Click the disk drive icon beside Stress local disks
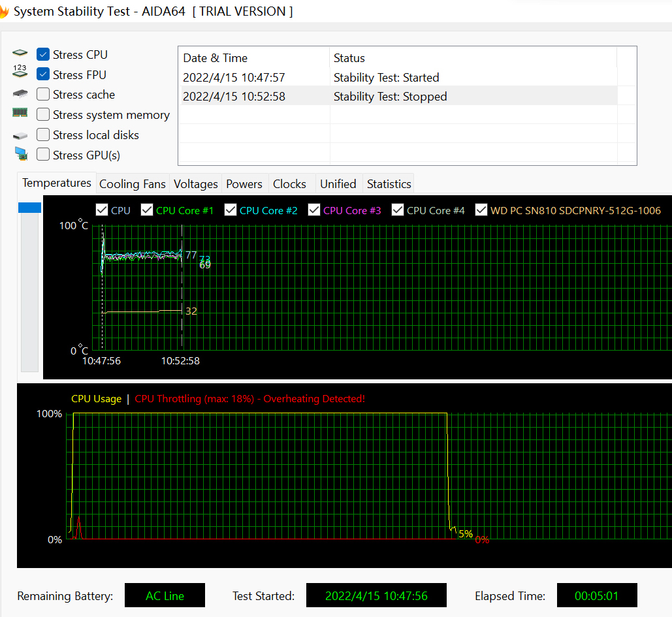This screenshot has height=617, width=672. [20, 135]
